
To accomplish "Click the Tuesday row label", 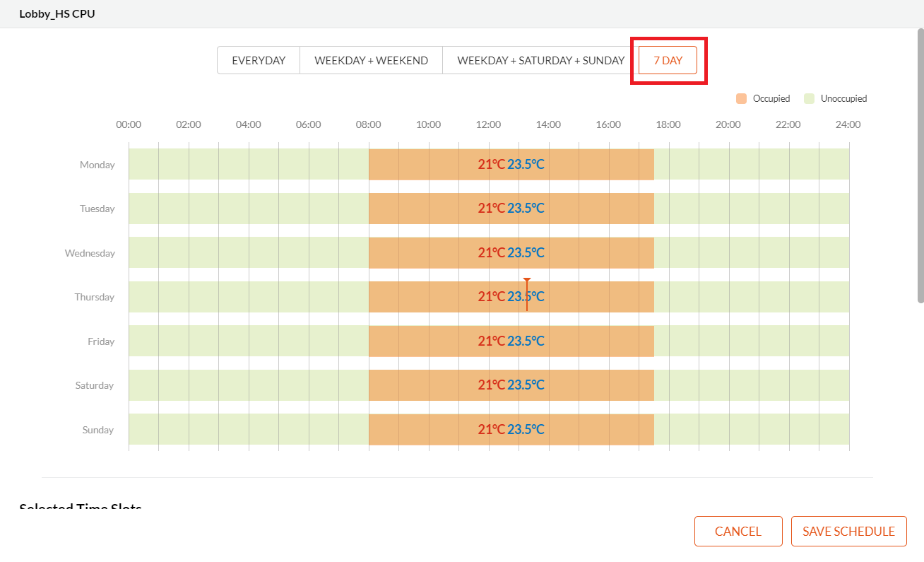I will click(97, 209).
